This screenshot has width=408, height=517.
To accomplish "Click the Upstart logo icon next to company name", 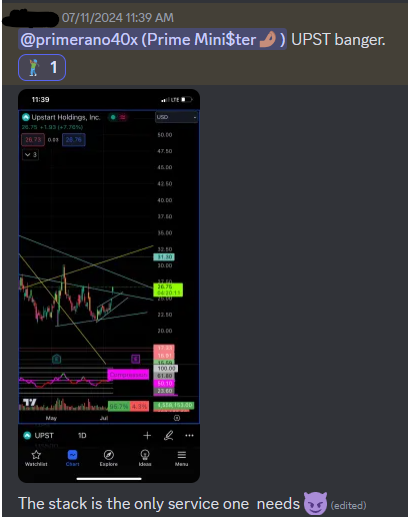I will (x=26, y=117).
